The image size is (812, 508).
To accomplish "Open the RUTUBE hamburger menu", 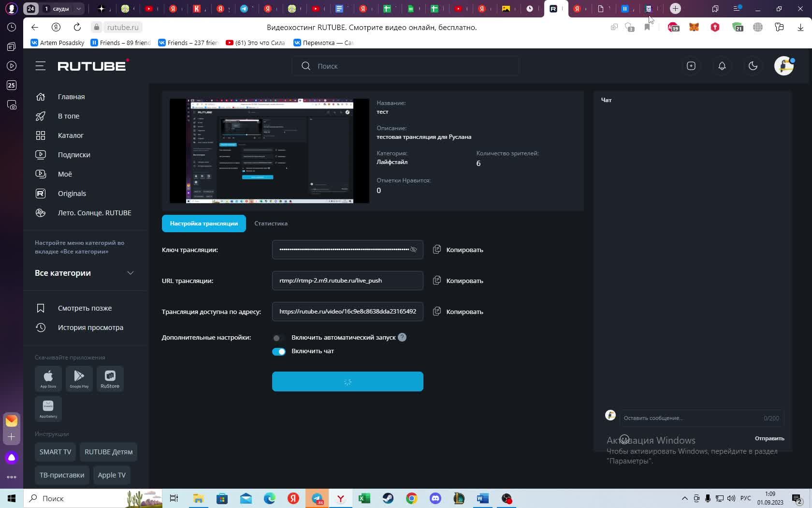I will pyautogui.click(x=41, y=66).
